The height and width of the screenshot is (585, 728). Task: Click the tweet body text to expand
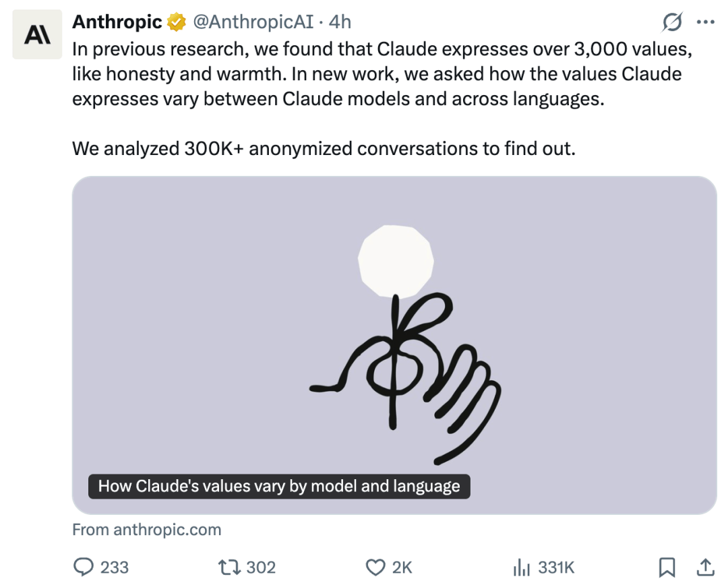(x=382, y=99)
